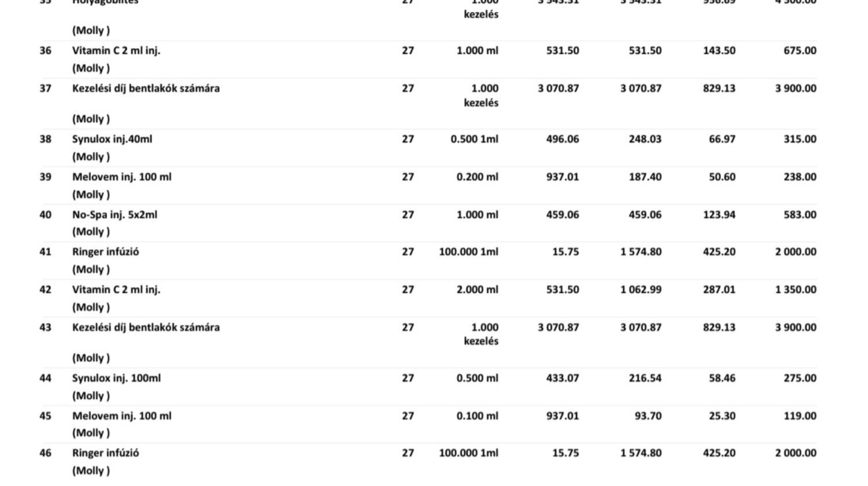This screenshot has height=486, width=868.
Task: Click row number 41
Action: pyautogui.click(x=45, y=252)
